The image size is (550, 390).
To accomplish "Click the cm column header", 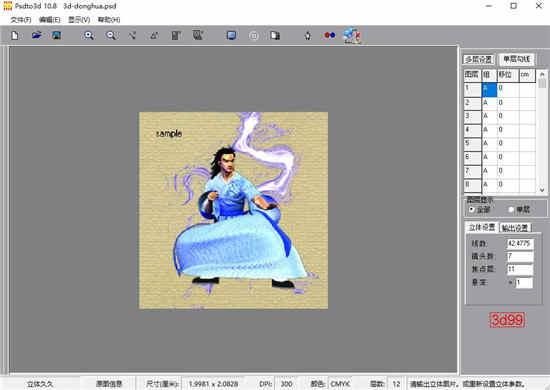I will click(527, 75).
